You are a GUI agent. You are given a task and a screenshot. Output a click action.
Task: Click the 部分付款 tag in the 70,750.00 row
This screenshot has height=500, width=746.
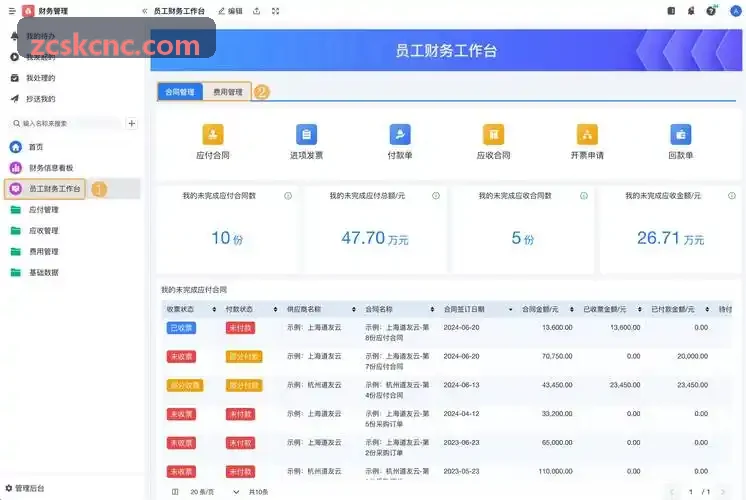point(244,357)
